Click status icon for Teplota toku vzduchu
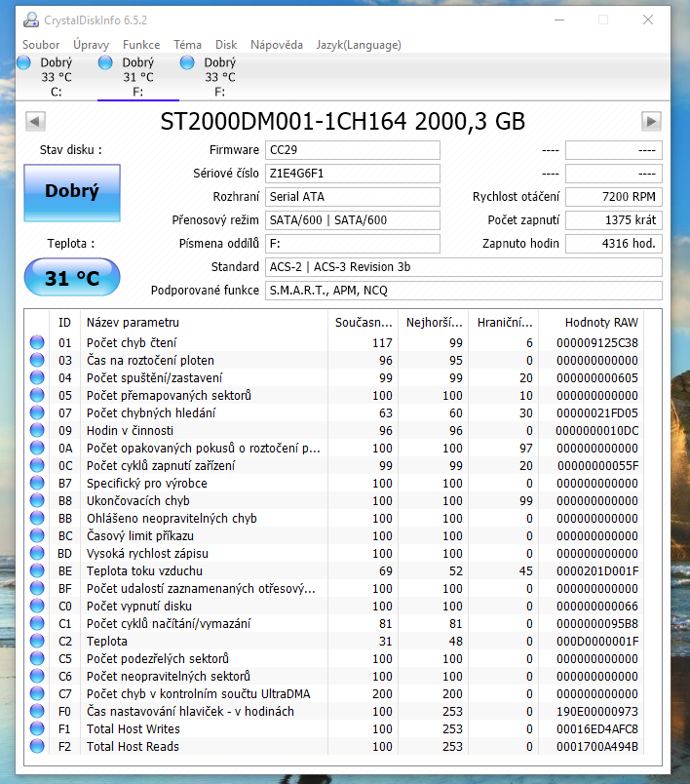690x784 pixels. click(37, 570)
